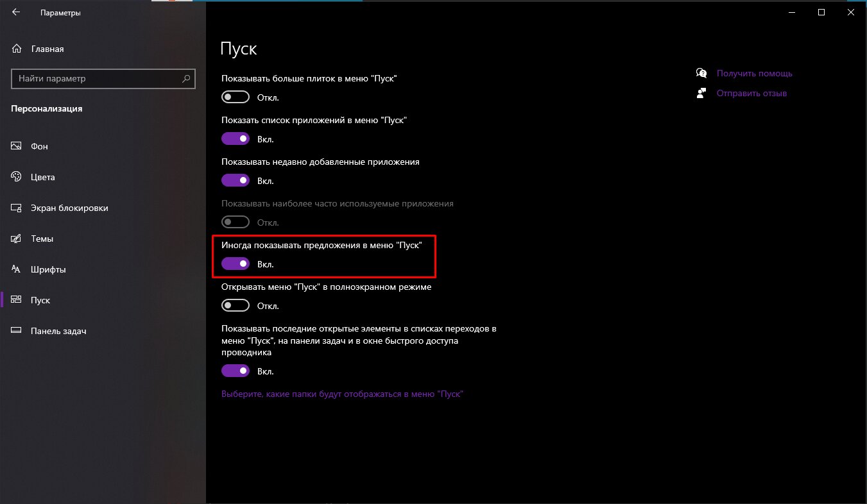Image resolution: width=867 pixels, height=504 pixels.
Task: Select the Темы brush icon
Action: [x=17, y=239]
